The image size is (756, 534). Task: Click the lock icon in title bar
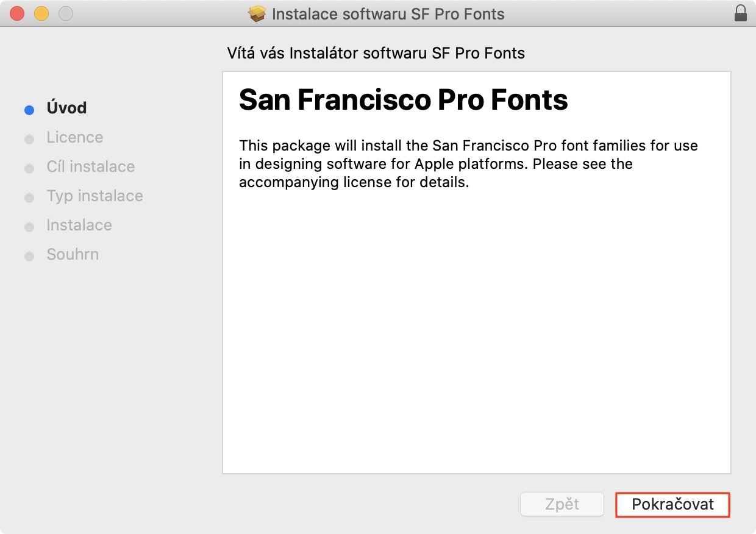[x=741, y=13]
